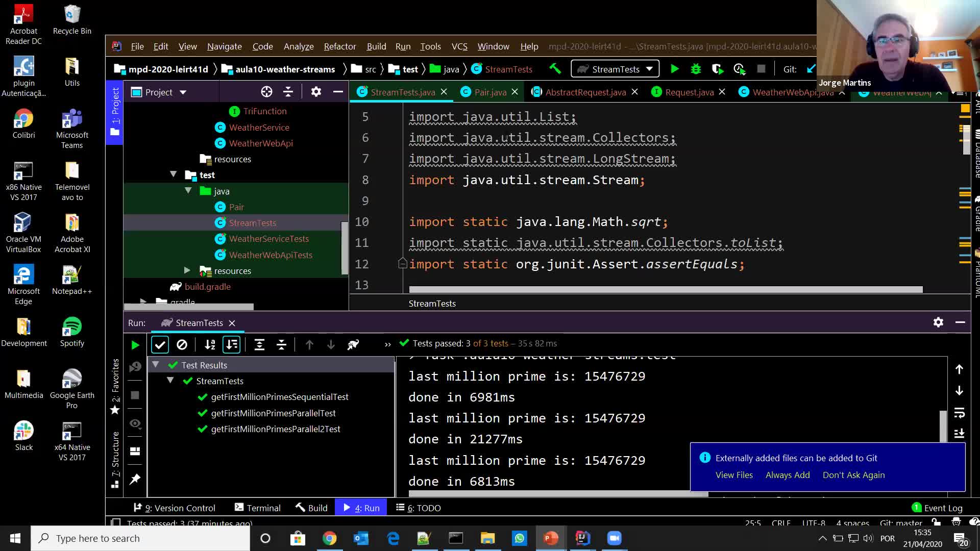Open the TODO tool window
Viewport: 980px width, 551px height.
pos(419,508)
